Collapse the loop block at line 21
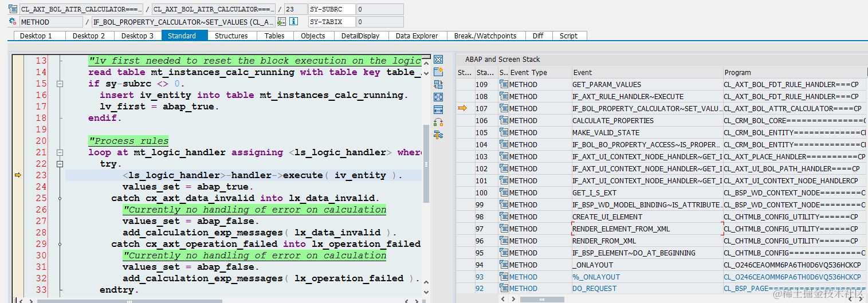This screenshot has height=303, width=868. (60, 152)
